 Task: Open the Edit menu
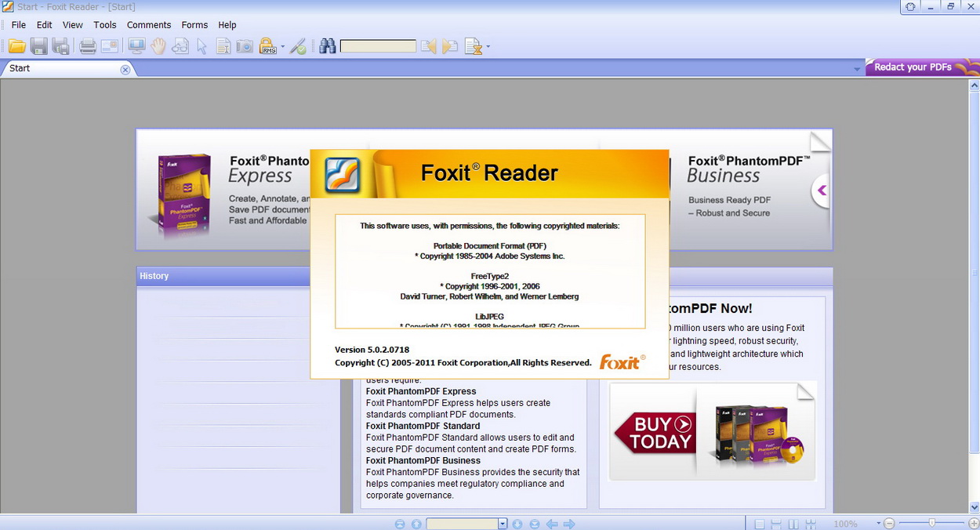click(x=45, y=25)
